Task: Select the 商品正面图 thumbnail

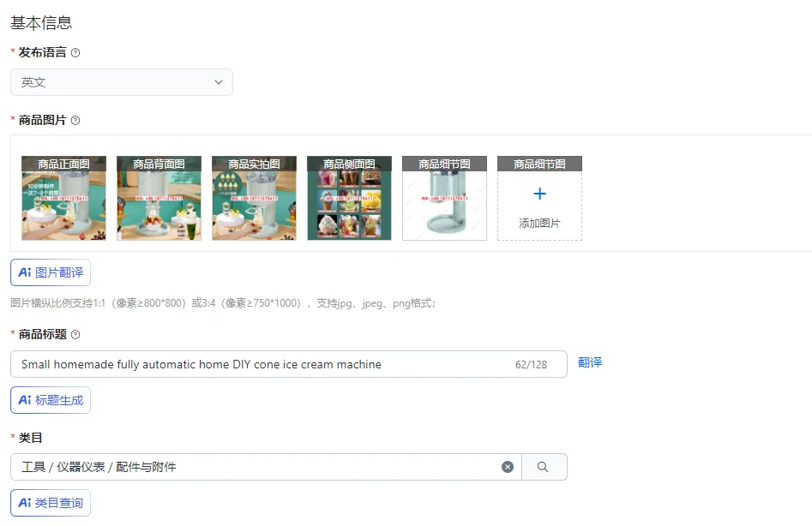Action: pyautogui.click(x=63, y=198)
